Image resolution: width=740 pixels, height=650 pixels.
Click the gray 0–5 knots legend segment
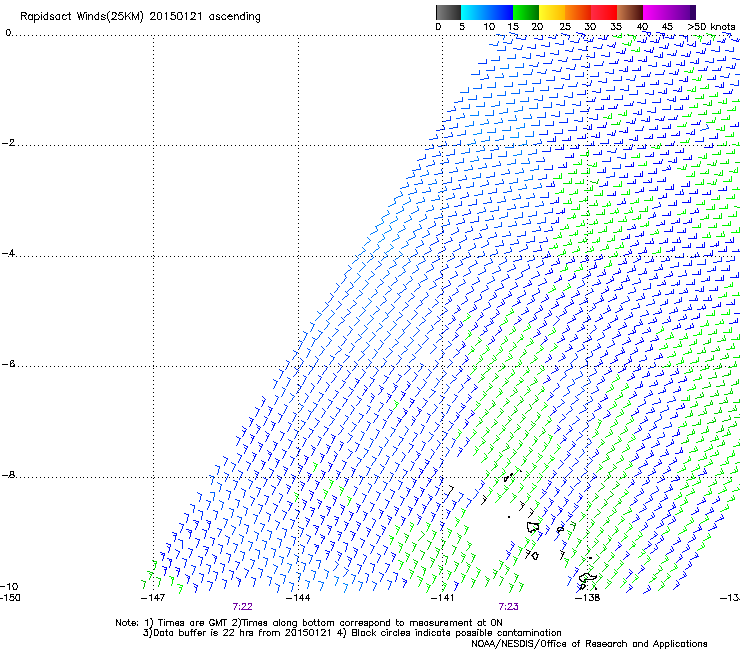pyautogui.click(x=448, y=12)
